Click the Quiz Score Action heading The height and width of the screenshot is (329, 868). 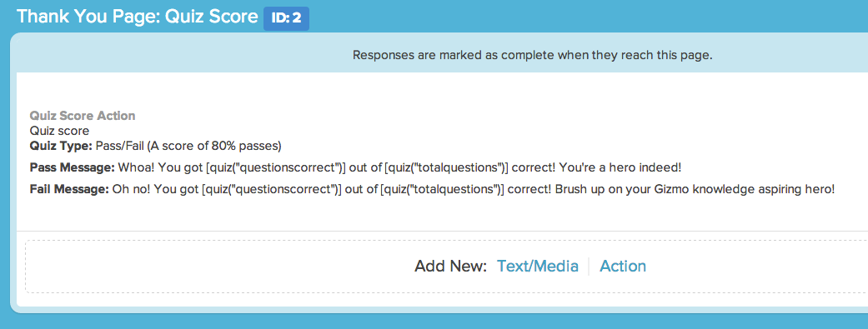pos(83,116)
